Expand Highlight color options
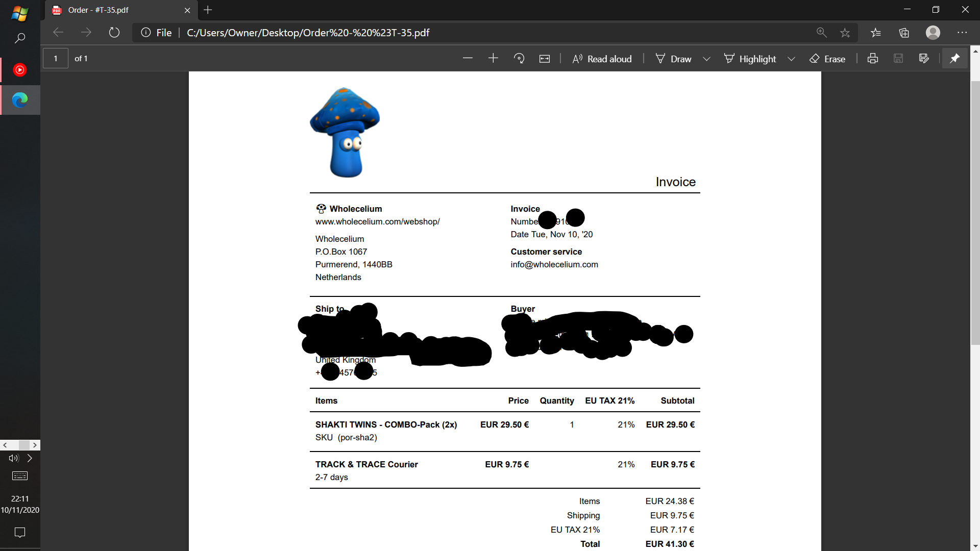The image size is (980, 551). pos(791,59)
